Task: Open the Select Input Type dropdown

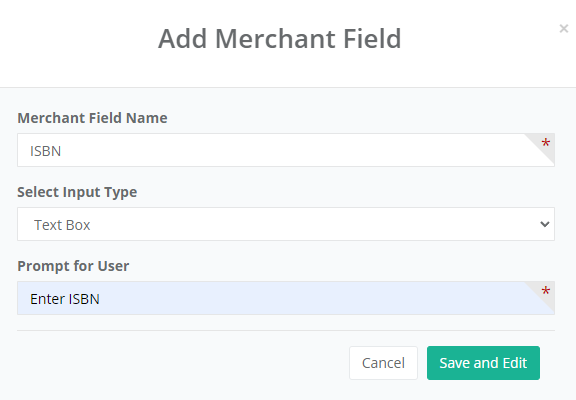Action: [286, 224]
